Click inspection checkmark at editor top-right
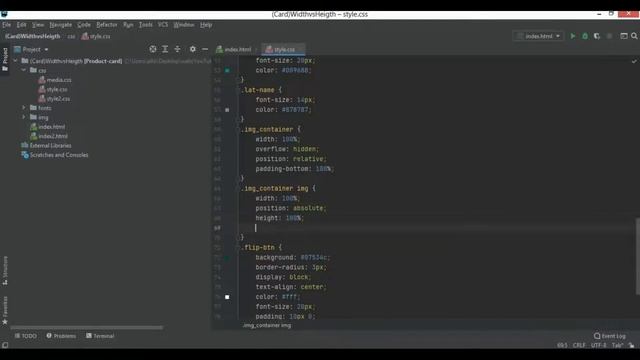The width and height of the screenshot is (640, 360). coord(634,61)
